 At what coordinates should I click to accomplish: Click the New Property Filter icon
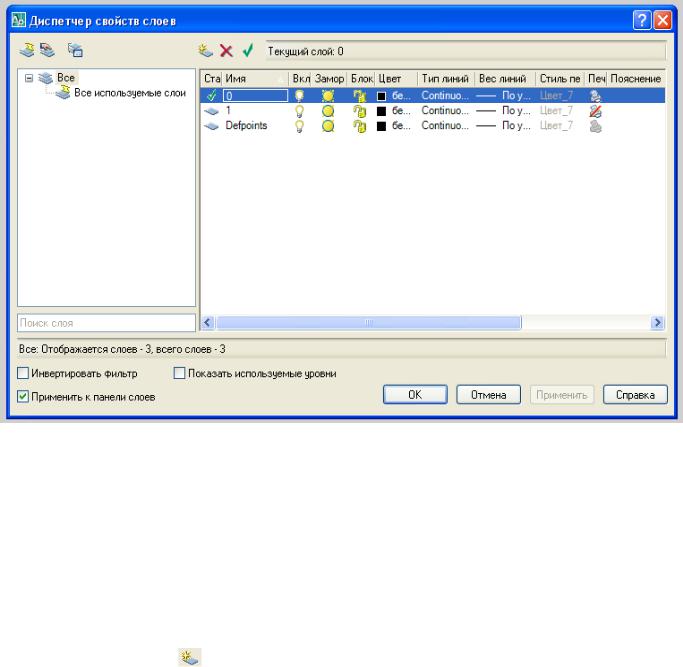[27, 50]
